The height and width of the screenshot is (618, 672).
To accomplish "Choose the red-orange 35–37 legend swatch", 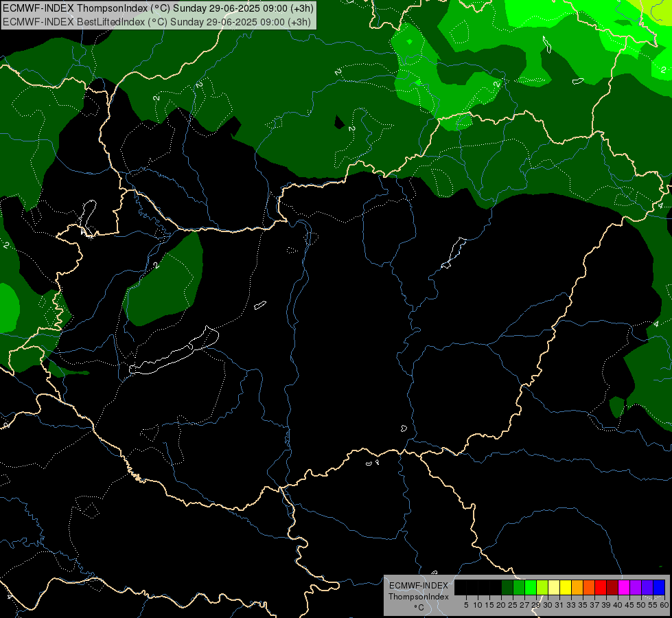I will coord(589,587).
